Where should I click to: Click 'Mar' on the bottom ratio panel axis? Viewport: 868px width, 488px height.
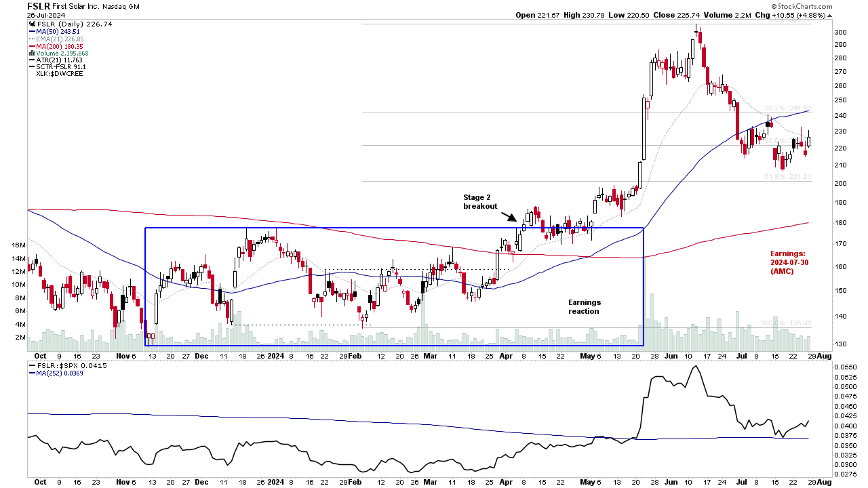point(430,482)
